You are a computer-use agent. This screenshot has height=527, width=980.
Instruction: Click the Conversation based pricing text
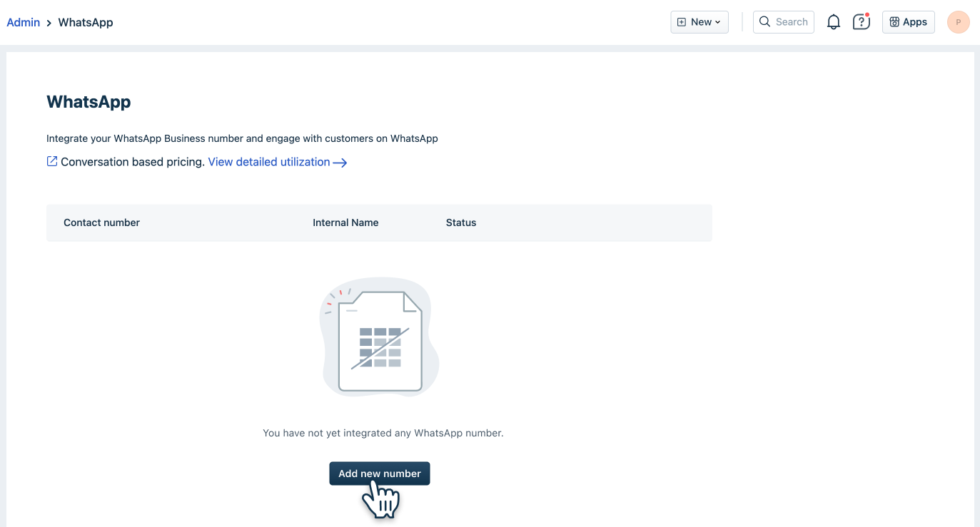pyautogui.click(x=133, y=162)
